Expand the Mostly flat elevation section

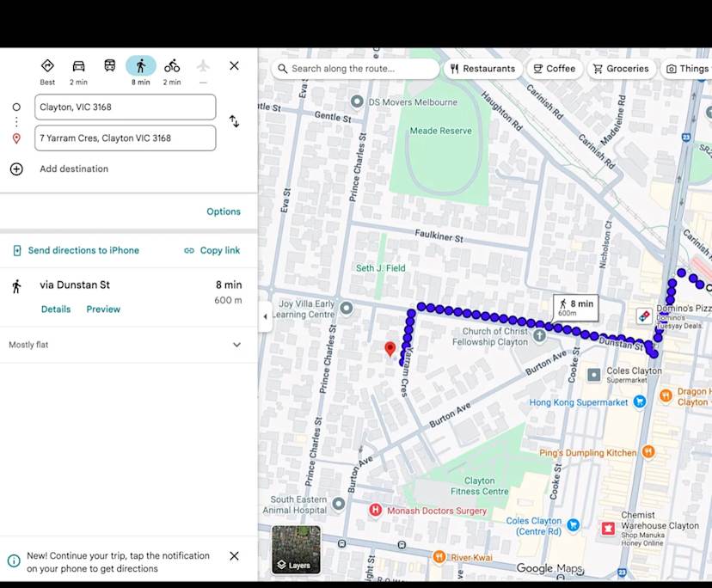[x=237, y=345]
